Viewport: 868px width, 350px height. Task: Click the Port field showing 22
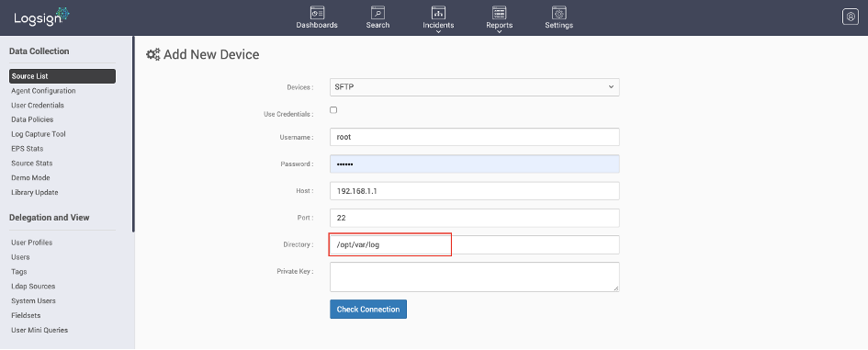474,218
